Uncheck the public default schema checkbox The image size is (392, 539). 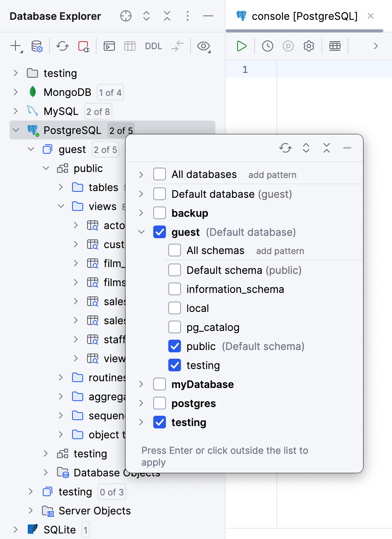pos(174,346)
